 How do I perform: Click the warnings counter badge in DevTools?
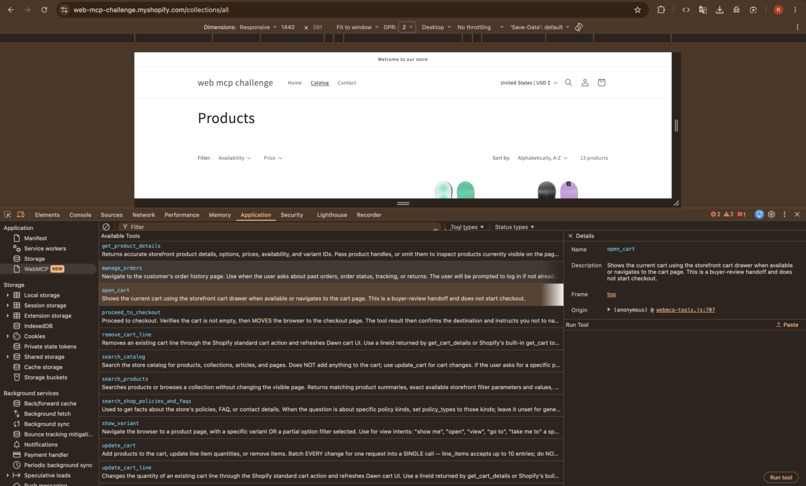tap(728, 214)
